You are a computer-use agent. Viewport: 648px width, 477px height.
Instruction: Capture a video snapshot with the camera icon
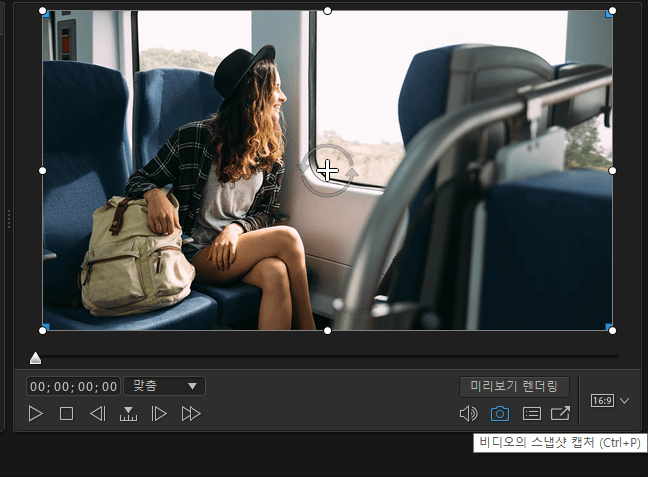(500, 414)
